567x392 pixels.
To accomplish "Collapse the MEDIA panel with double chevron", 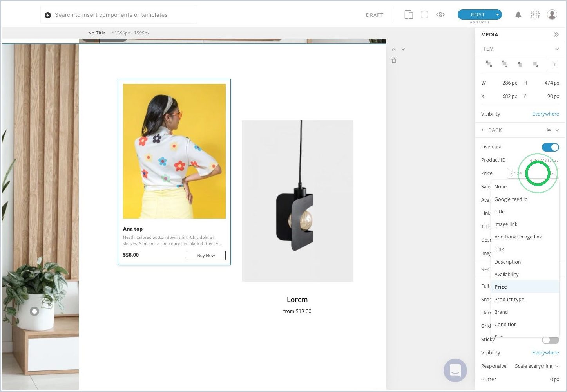I will pyautogui.click(x=556, y=34).
